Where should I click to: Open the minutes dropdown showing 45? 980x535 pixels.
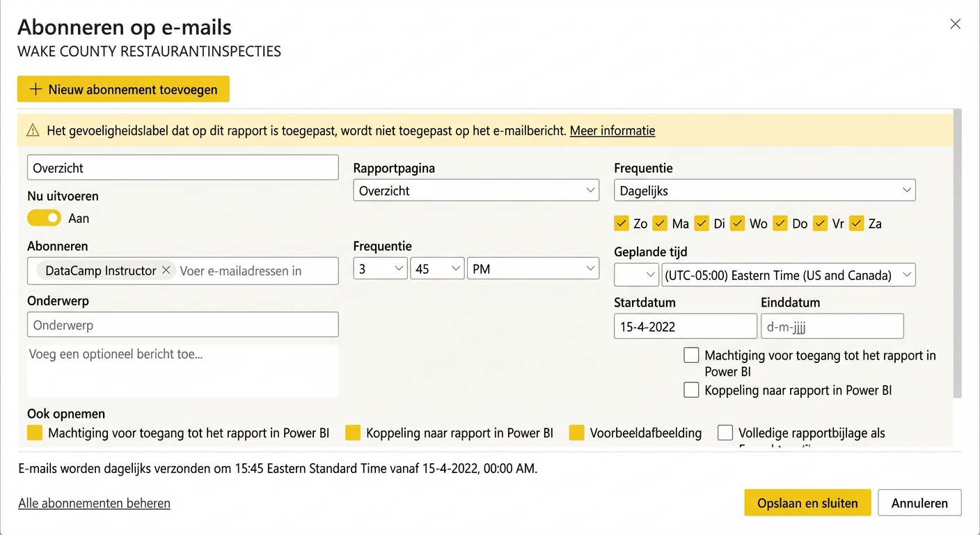(x=437, y=268)
